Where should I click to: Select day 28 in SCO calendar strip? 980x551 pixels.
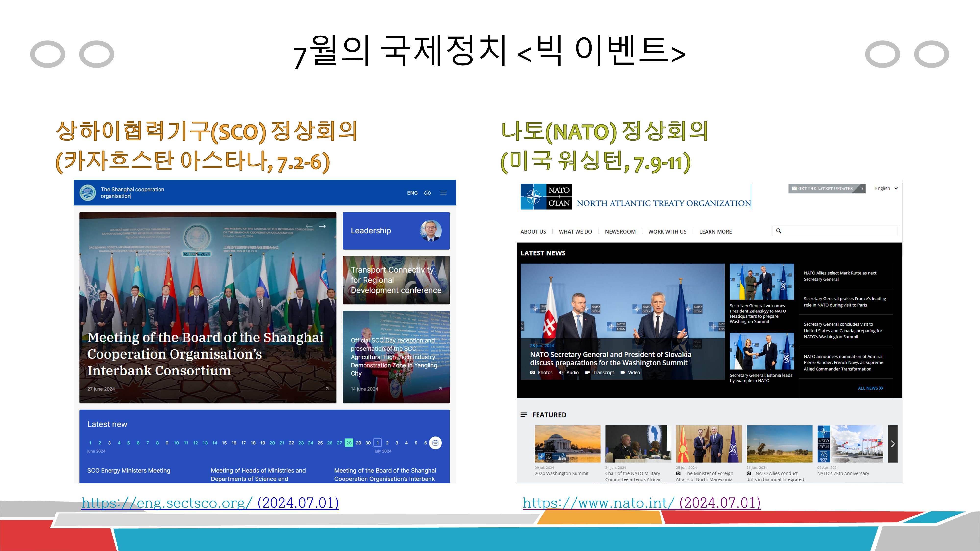(x=349, y=443)
